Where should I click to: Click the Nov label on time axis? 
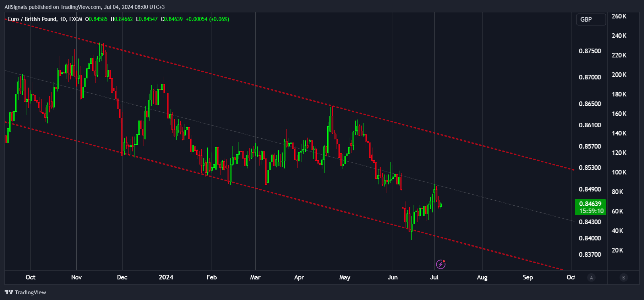(76, 277)
